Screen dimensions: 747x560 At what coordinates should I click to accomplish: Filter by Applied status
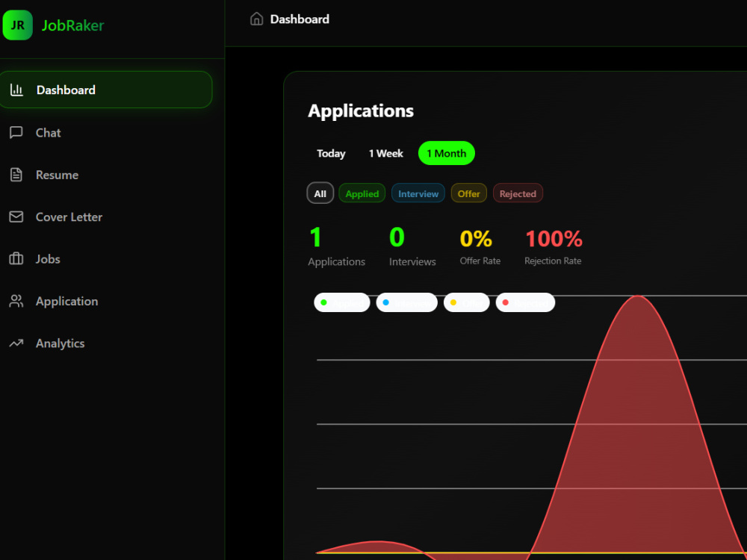362,193
